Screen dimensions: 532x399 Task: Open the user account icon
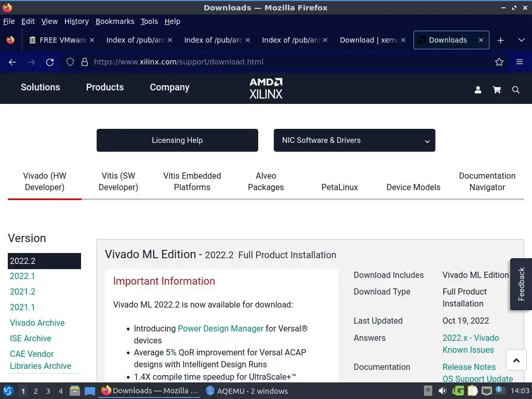pyautogui.click(x=478, y=90)
